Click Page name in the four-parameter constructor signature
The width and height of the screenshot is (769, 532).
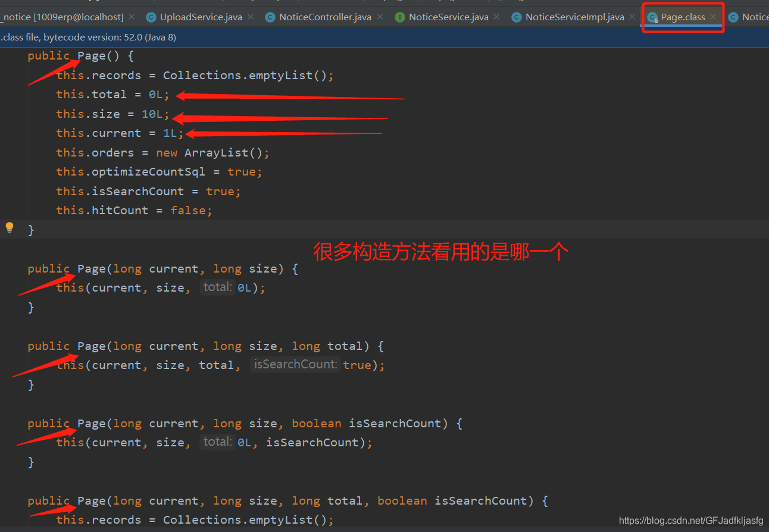[92, 501]
